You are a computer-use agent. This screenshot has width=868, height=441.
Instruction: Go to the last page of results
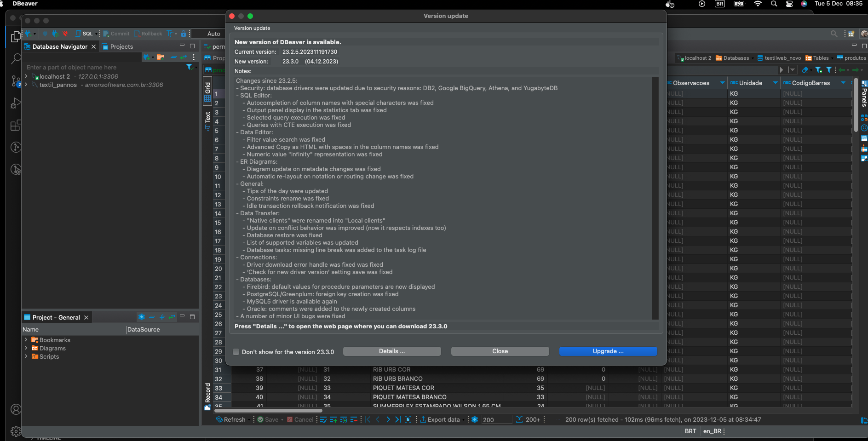point(397,419)
